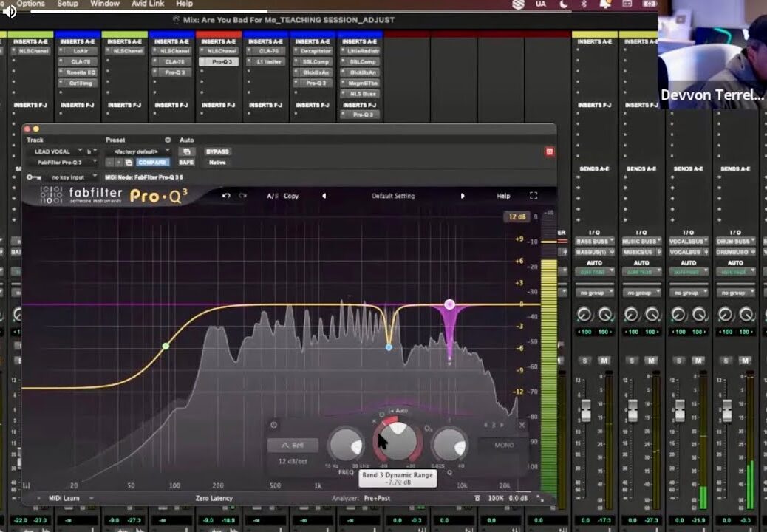Screen dimensions: 767x532
Task: Open the Avid Link menu
Action: pos(148,4)
